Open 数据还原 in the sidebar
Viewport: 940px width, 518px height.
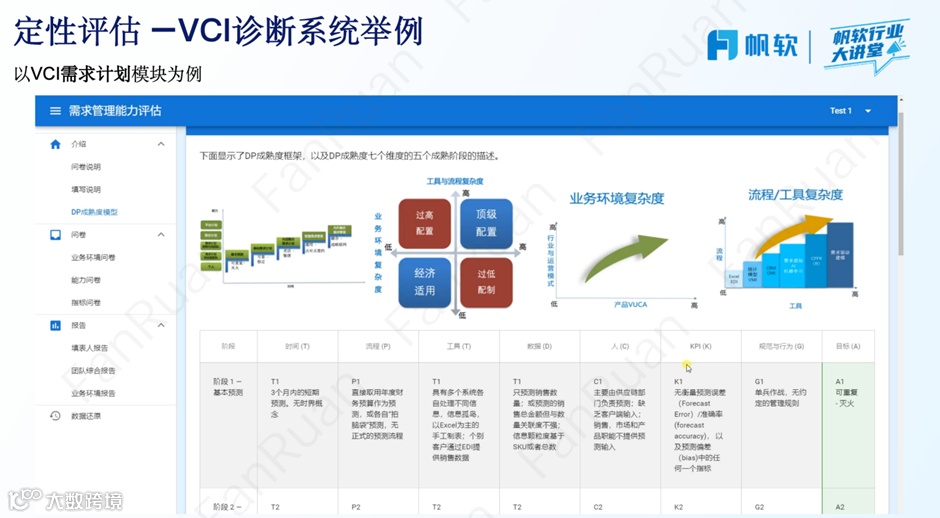coord(86,415)
